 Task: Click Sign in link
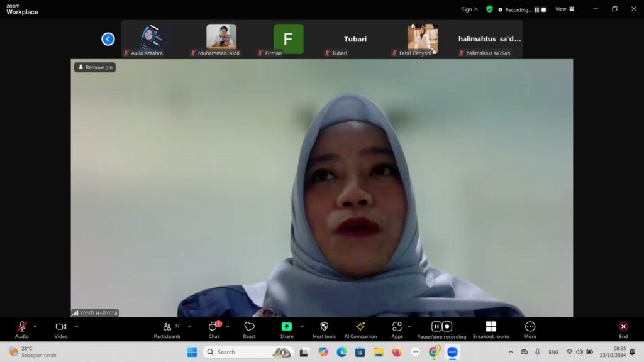(469, 9)
